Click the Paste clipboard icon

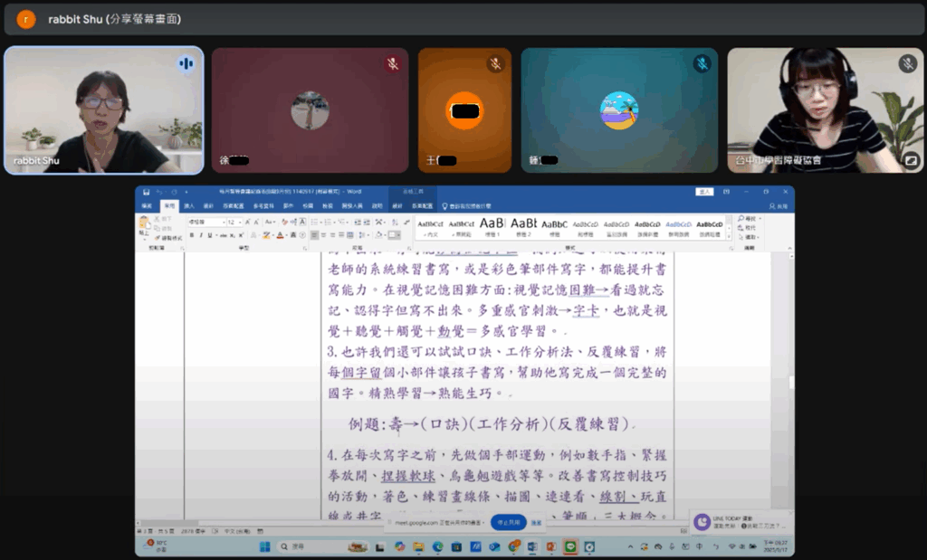tap(144, 224)
